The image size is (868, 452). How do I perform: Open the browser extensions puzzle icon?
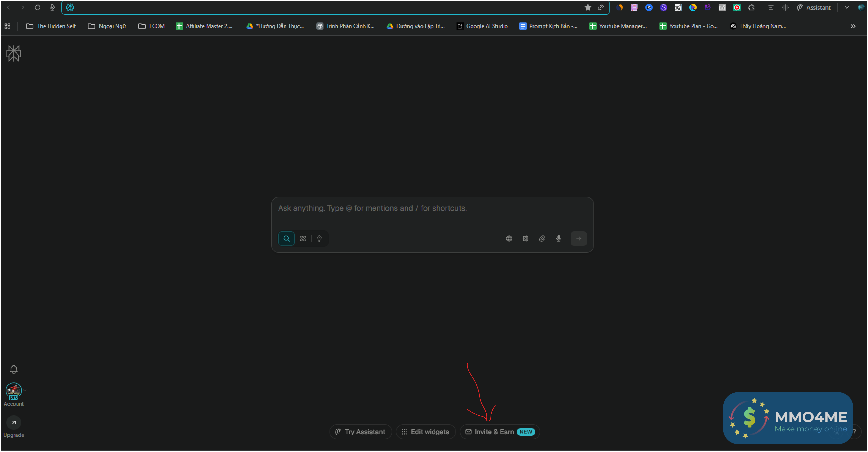[751, 7]
